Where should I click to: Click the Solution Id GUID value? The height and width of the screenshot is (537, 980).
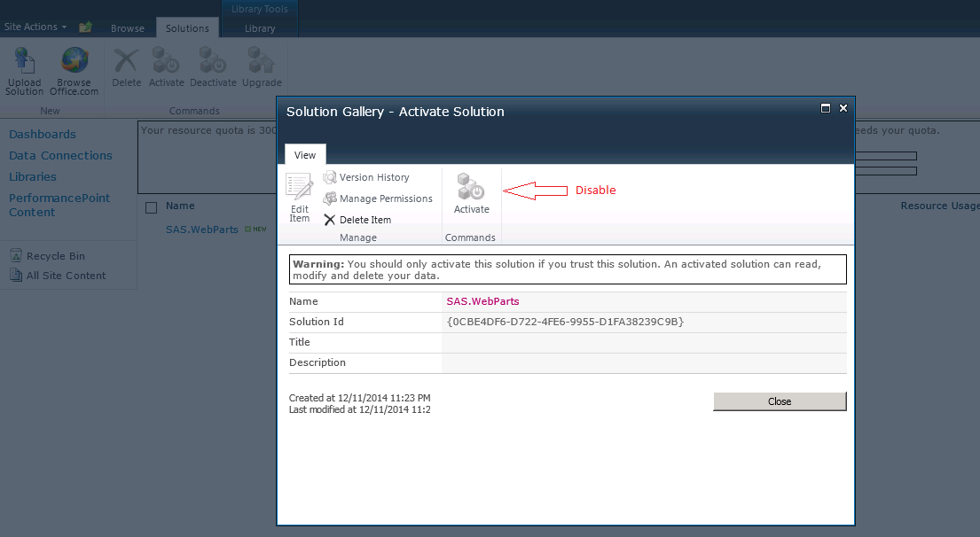pyautogui.click(x=566, y=322)
